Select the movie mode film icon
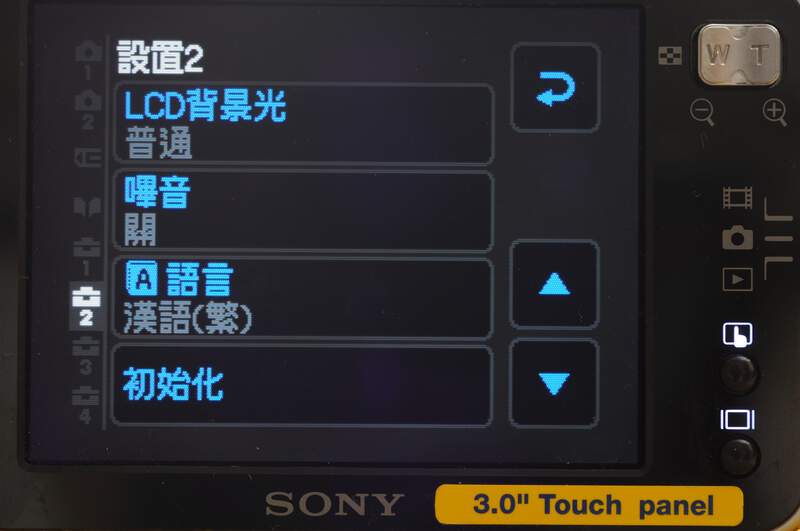This screenshot has height=531, width=800. tap(737, 197)
